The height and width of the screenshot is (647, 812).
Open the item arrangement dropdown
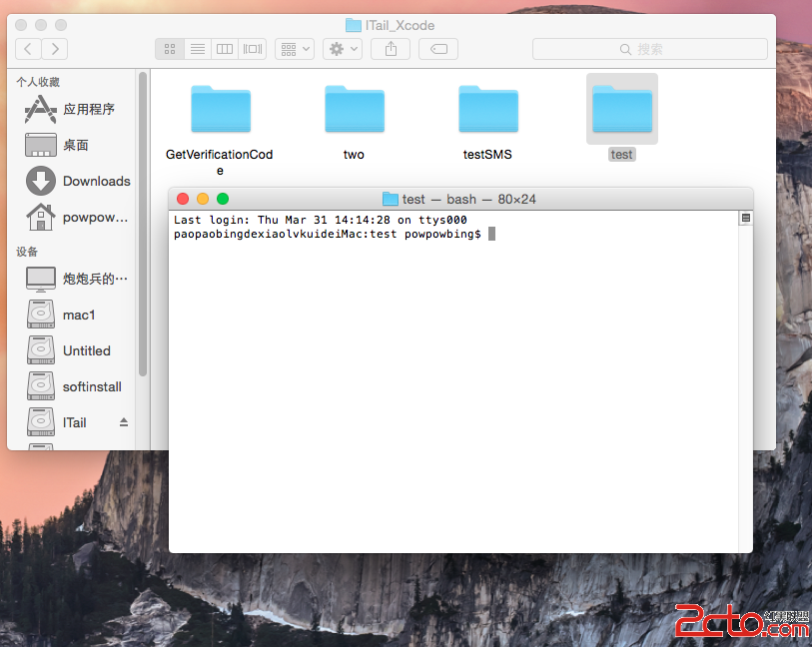295,48
